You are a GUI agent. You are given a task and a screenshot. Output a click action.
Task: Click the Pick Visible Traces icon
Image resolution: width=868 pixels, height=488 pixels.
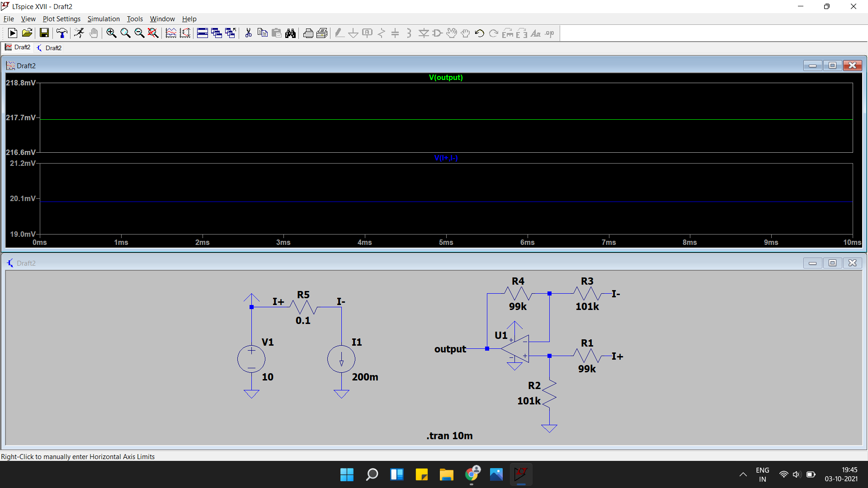185,33
